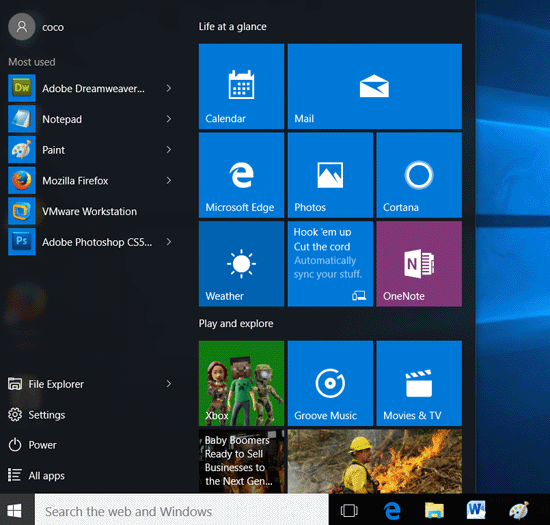Open the Mail tile
This screenshot has width=550, height=525.
375,86
